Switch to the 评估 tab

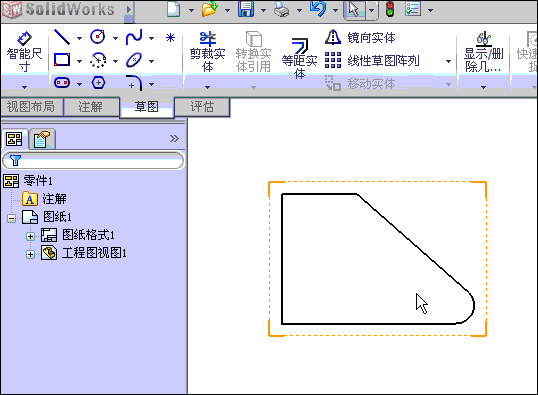202,107
